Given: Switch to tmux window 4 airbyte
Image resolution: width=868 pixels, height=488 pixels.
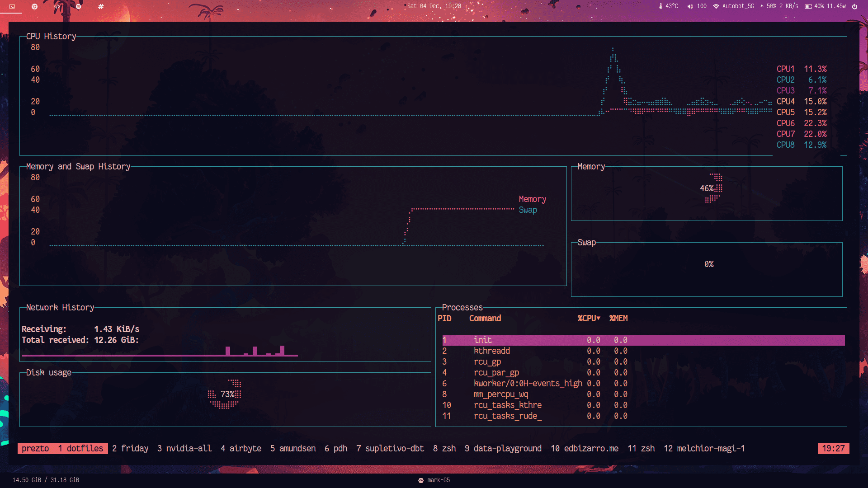Looking at the screenshot, I should point(241,448).
